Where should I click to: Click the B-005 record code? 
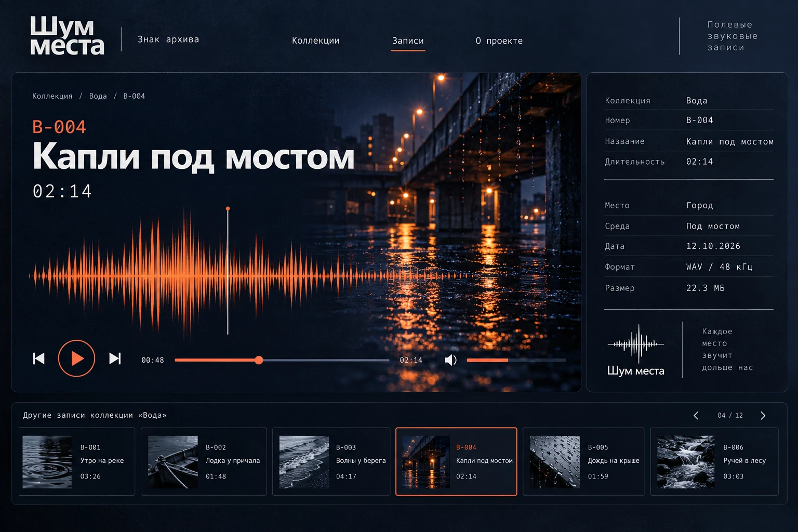[598, 447]
